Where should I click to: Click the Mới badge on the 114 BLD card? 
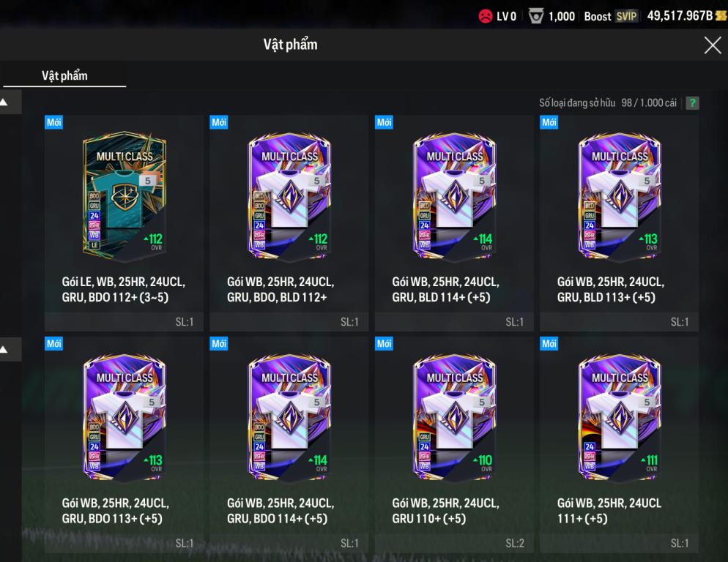point(384,122)
